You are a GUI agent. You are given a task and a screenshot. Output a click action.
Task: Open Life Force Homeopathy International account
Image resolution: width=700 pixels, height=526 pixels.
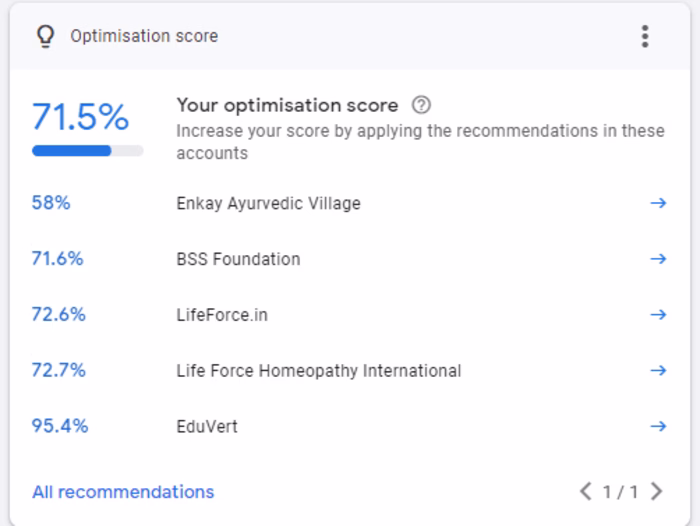[319, 371]
